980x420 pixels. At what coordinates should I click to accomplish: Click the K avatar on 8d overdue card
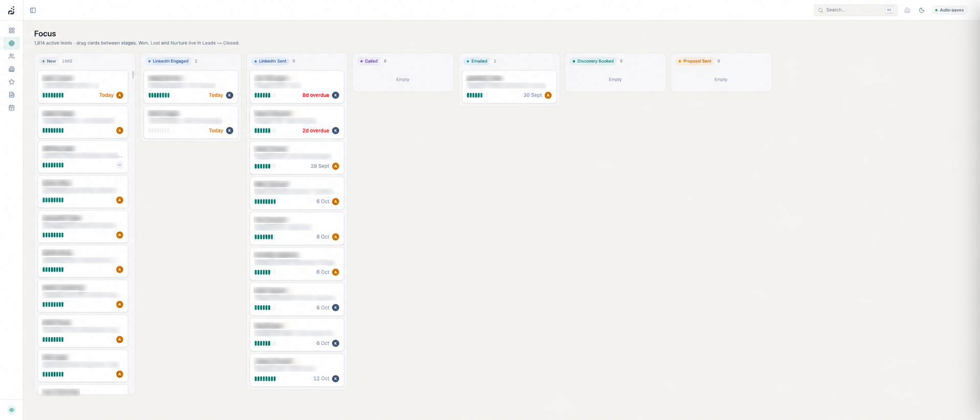pyautogui.click(x=336, y=95)
